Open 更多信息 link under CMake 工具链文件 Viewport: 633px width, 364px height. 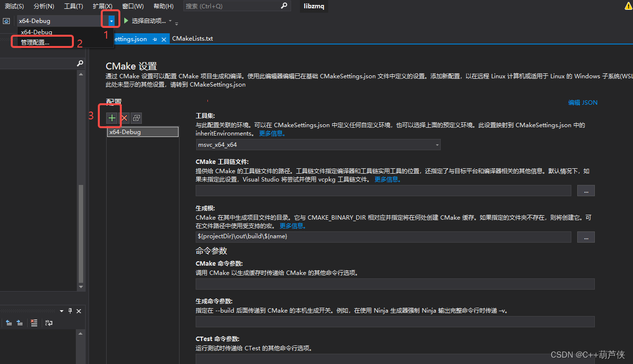click(388, 180)
